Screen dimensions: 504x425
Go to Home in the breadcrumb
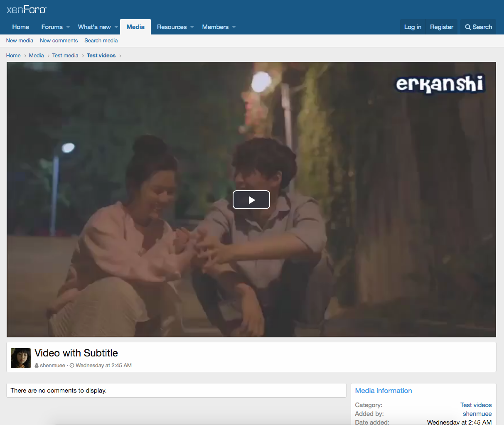[13, 56]
